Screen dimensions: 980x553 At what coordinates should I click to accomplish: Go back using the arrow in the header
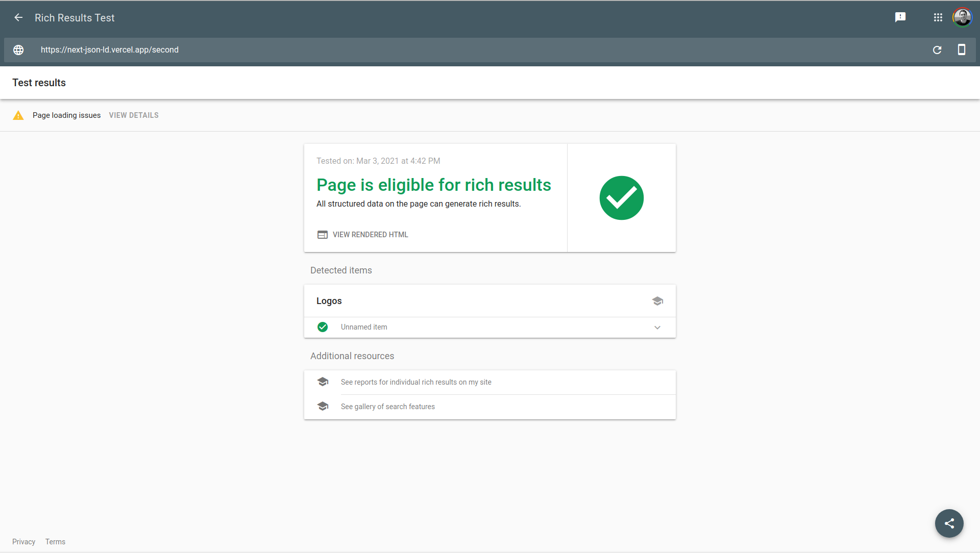point(18,17)
